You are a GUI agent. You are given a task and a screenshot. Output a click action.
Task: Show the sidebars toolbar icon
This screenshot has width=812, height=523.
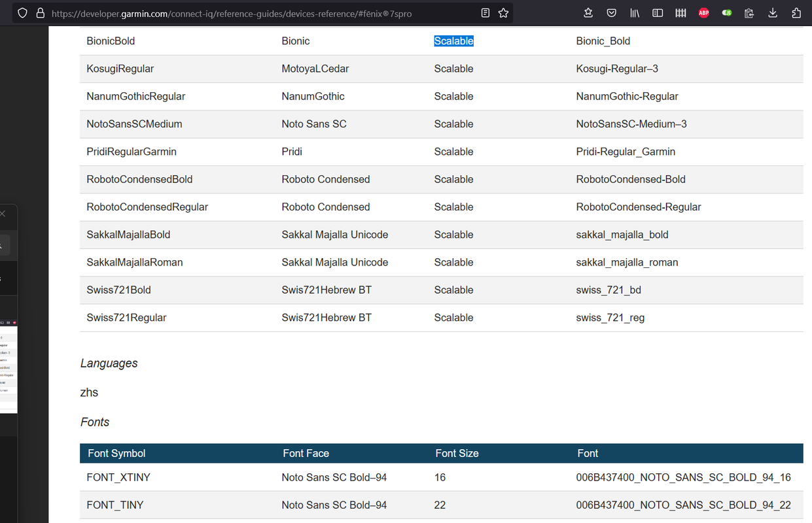[658, 12]
